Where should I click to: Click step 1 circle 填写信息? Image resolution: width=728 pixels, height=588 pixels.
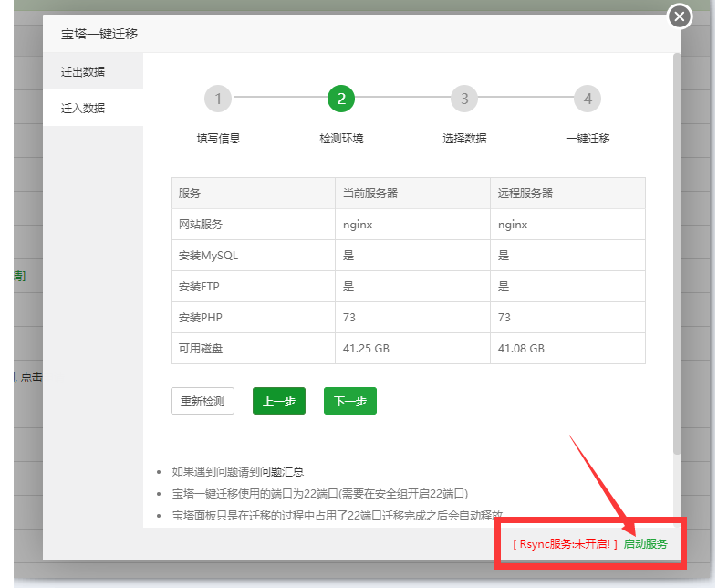point(218,99)
